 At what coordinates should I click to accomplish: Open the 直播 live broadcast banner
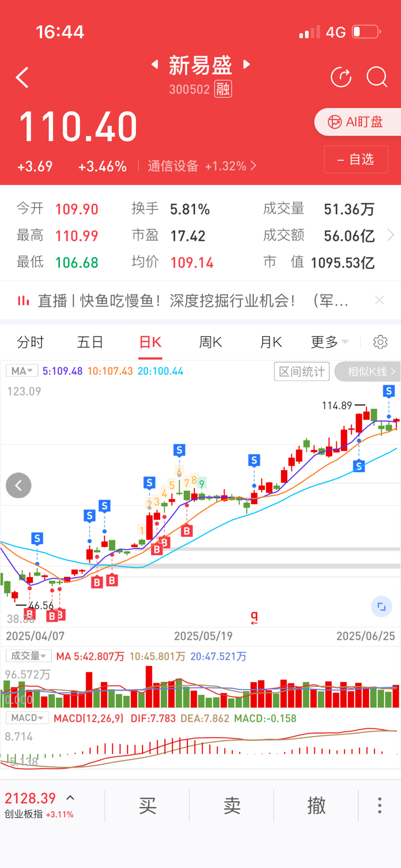pos(193,301)
